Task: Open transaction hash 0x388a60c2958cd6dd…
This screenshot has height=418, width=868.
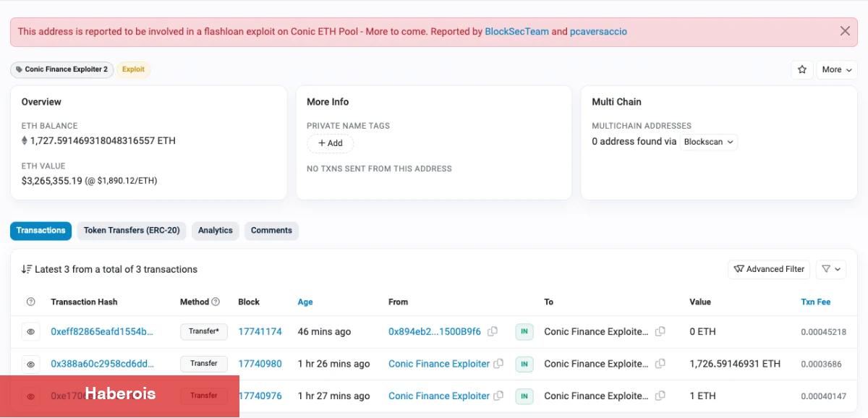Action: pos(102,364)
